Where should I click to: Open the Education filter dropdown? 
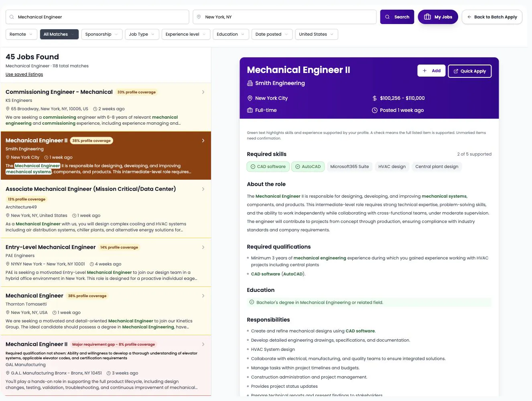231,34
